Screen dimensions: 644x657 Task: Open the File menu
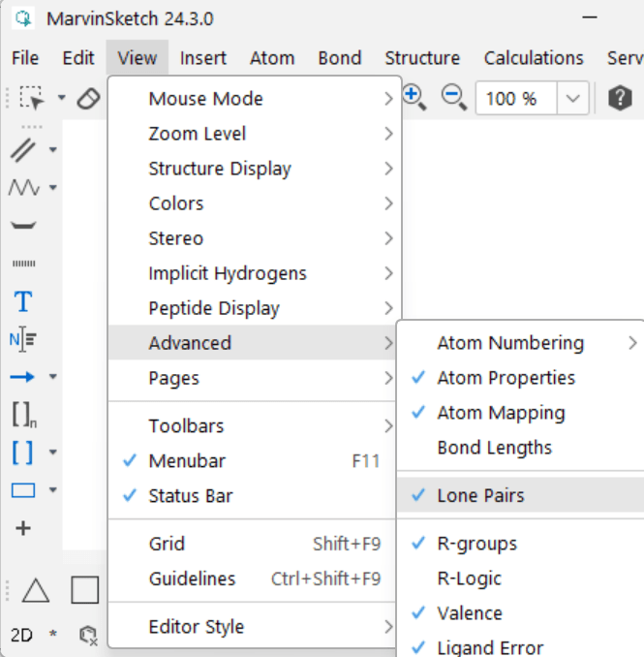pos(25,58)
